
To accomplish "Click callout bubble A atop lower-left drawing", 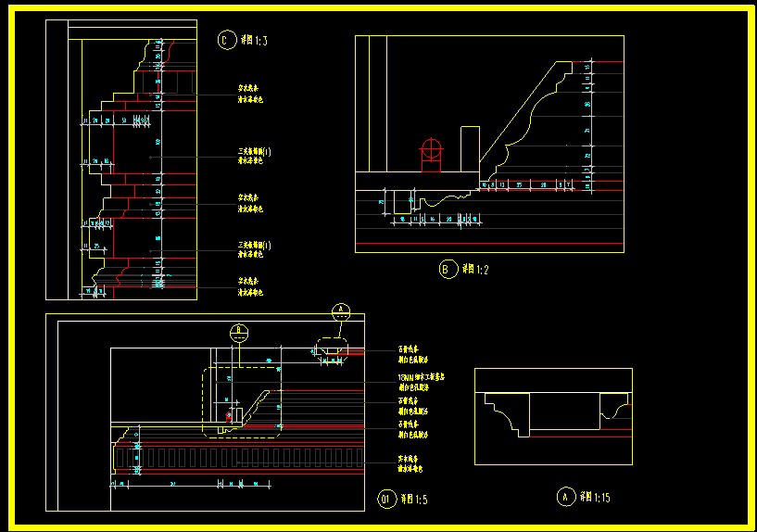I will pyautogui.click(x=341, y=311).
